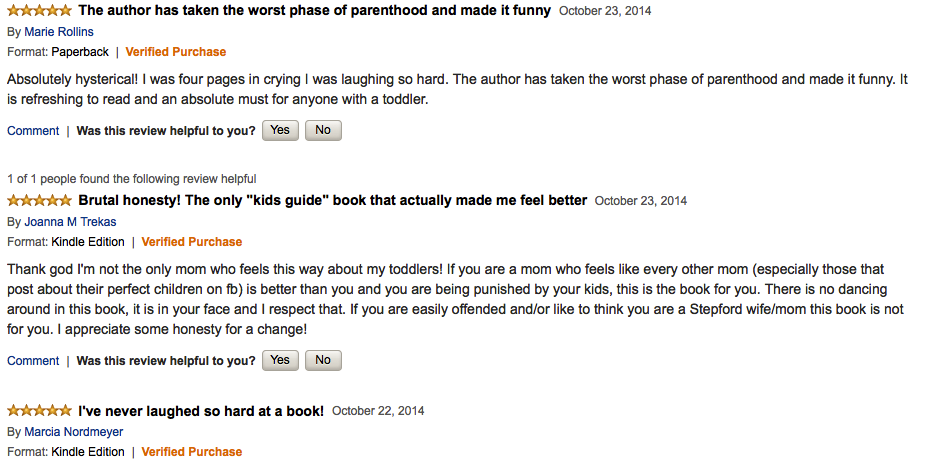Click the October 23, 2014 date on Joanna's review
The image size is (926, 464).
[641, 201]
